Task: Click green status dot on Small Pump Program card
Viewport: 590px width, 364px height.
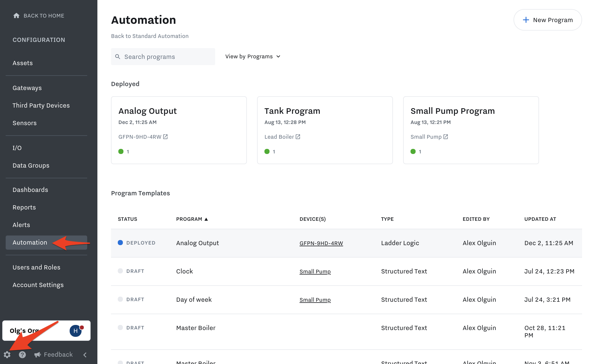Action: (413, 151)
